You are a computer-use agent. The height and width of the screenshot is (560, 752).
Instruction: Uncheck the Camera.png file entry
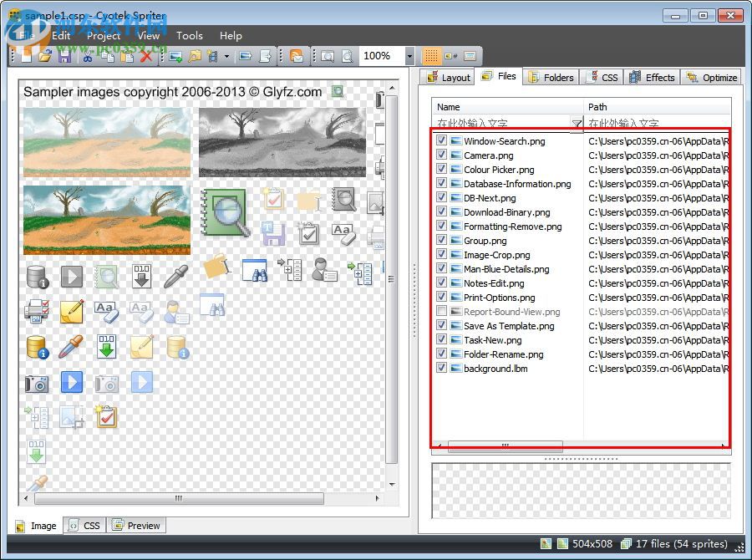[x=442, y=155]
